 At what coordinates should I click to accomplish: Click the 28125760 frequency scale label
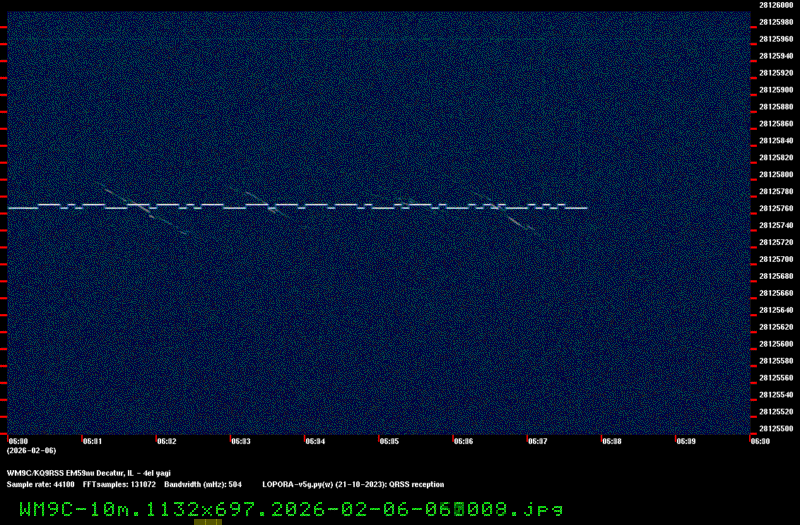pos(776,209)
